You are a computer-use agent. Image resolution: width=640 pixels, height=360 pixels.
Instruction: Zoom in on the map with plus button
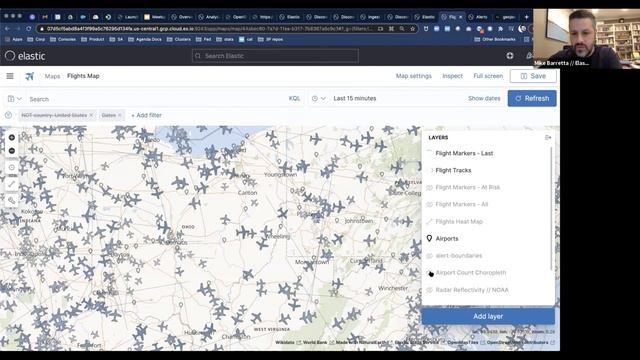(12, 138)
